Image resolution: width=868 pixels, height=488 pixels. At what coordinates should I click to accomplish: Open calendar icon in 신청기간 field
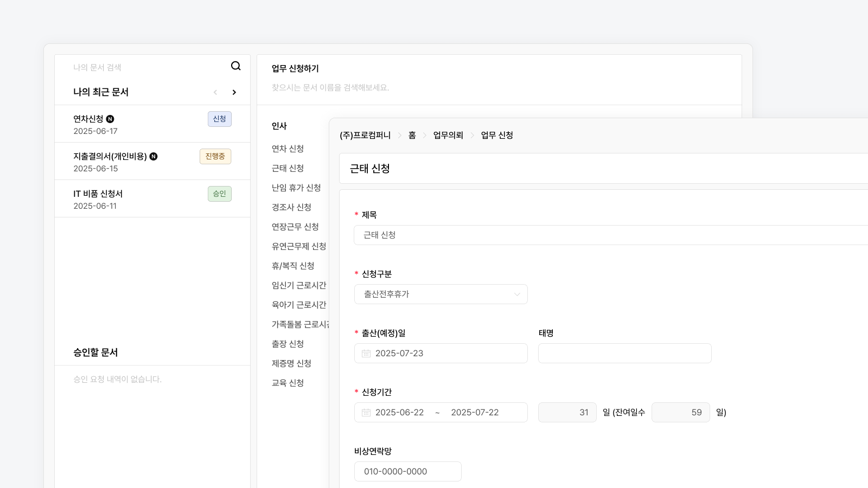coord(366,413)
